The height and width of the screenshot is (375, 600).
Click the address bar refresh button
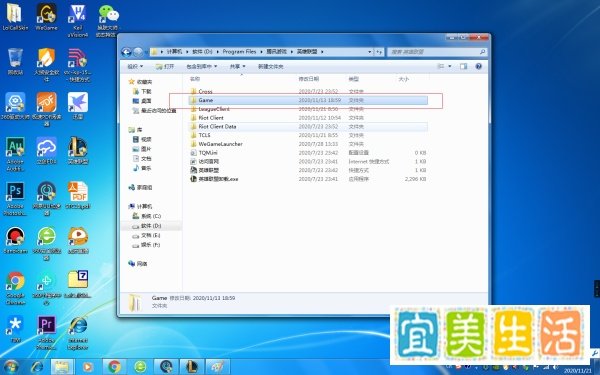point(379,52)
